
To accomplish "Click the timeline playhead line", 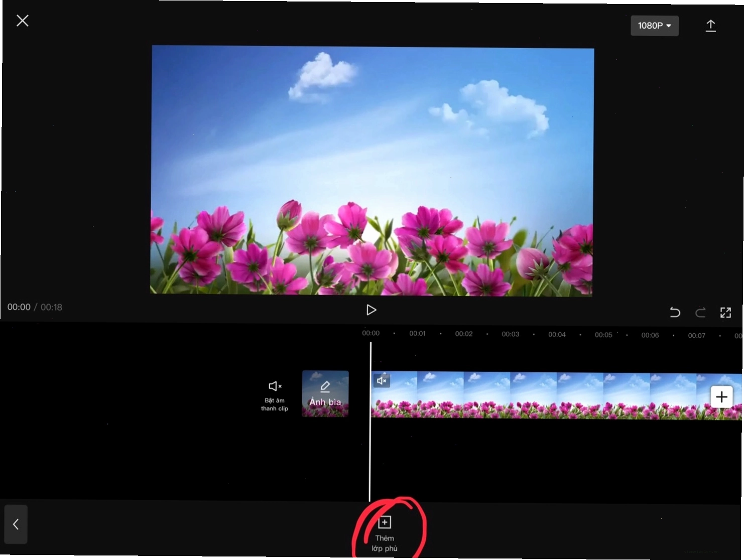I will pyautogui.click(x=370, y=422).
